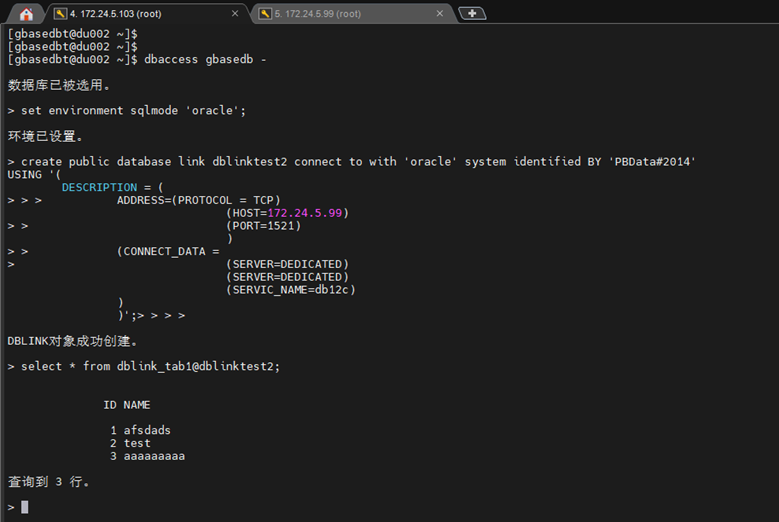Click the highlighted host 172.24.5.99 text

coord(305,213)
